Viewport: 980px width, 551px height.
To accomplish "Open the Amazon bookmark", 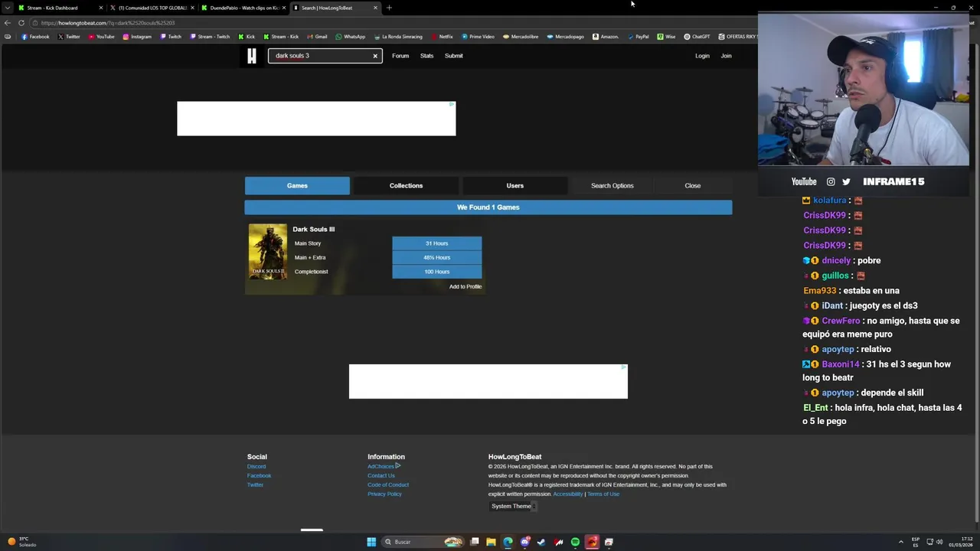I will click(x=606, y=37).
